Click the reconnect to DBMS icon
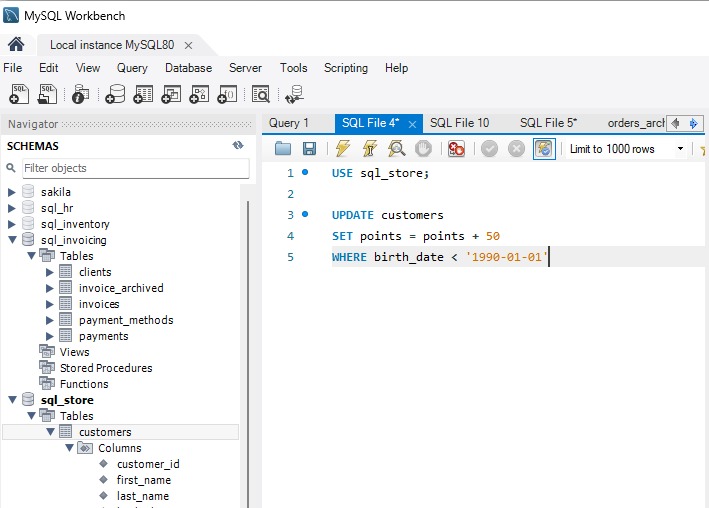This screenshot has width=709, height=508. [x=294, y=94]
